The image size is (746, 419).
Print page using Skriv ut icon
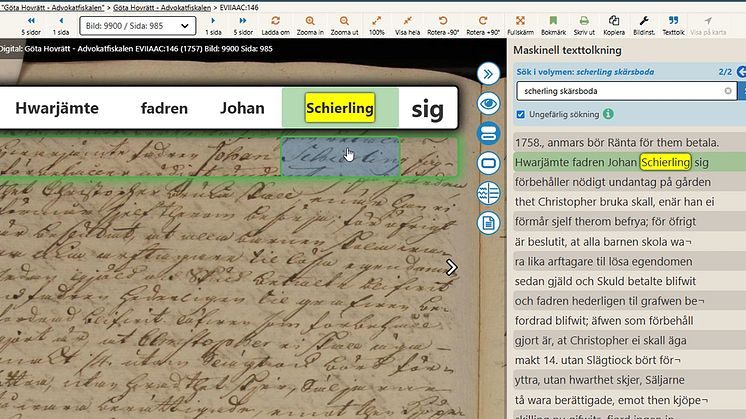pyautogui.click(x=586, y=21)
